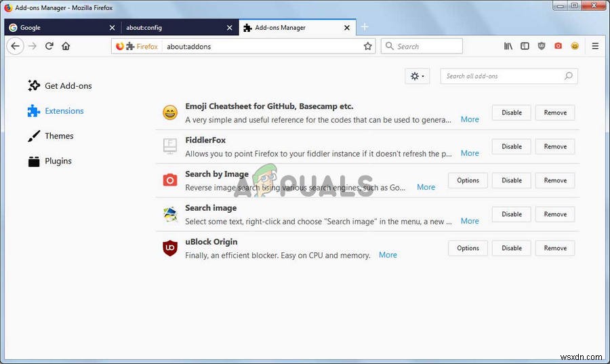Bookmark this page with the star

[367, 46]
